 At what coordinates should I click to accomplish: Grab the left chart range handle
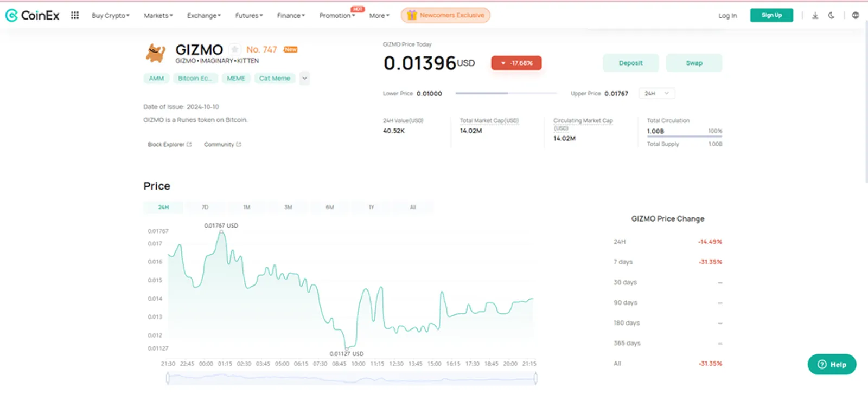click(x=168, y=378)
